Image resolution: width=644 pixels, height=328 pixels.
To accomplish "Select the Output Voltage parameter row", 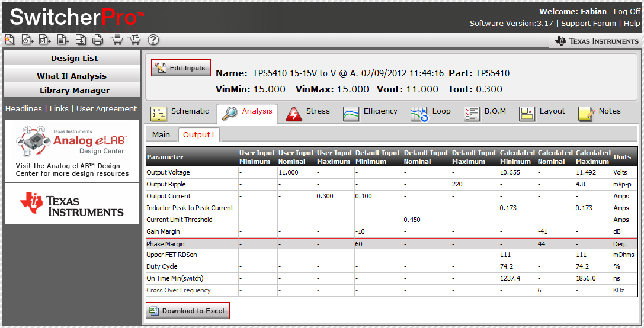I will point(392,172).
